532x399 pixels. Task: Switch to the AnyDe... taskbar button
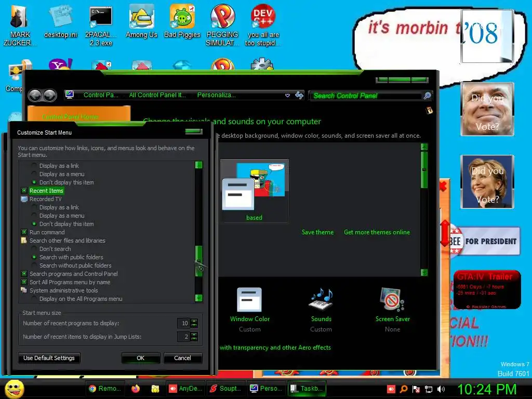tap(185, 389)
